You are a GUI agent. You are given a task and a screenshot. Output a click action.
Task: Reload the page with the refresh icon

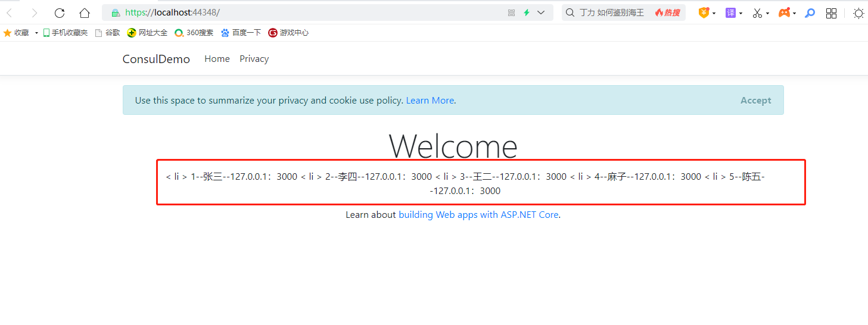tap(60, 12)
